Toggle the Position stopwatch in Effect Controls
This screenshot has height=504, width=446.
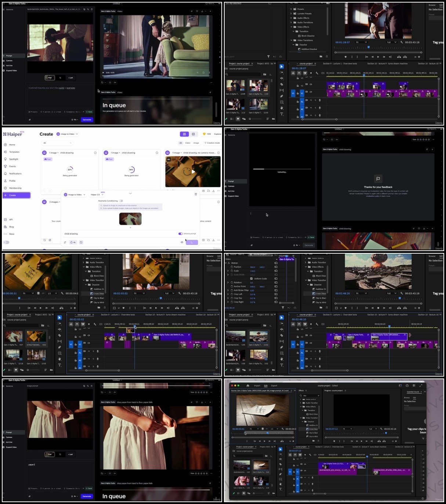232,267
